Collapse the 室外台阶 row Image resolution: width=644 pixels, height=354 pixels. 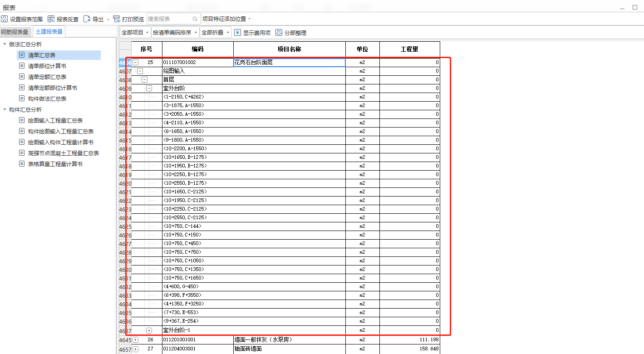click(x=149, y=88)
